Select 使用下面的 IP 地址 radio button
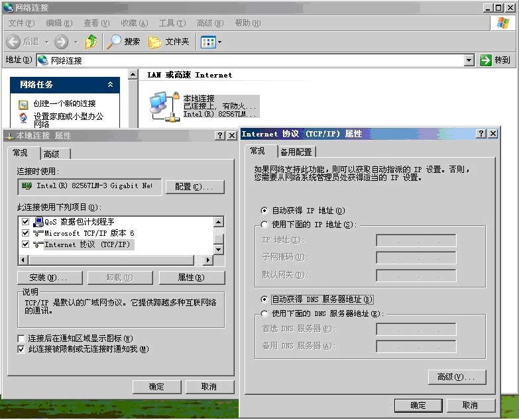519x420 pixels. [x=265, y=225]
